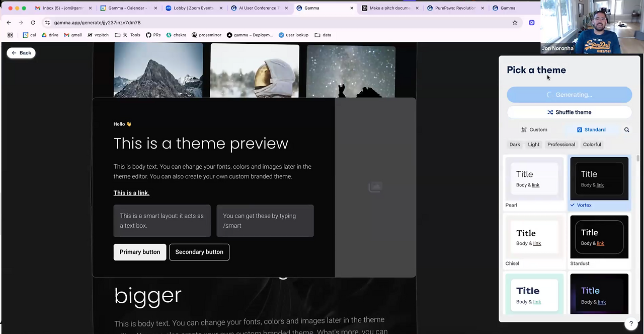Click the Generating button
This screenshot has height=334, width=644.
pyautogui.click(x=569, y=95)
